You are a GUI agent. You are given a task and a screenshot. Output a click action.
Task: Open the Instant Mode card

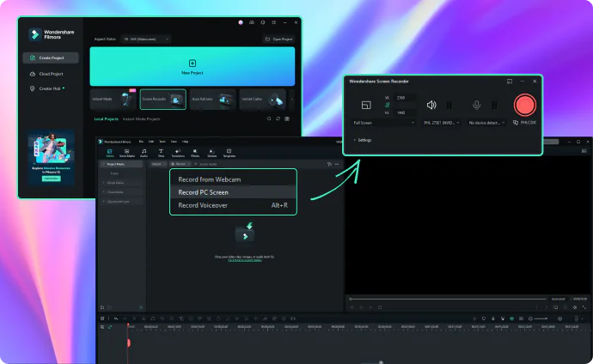click(113, 100)
